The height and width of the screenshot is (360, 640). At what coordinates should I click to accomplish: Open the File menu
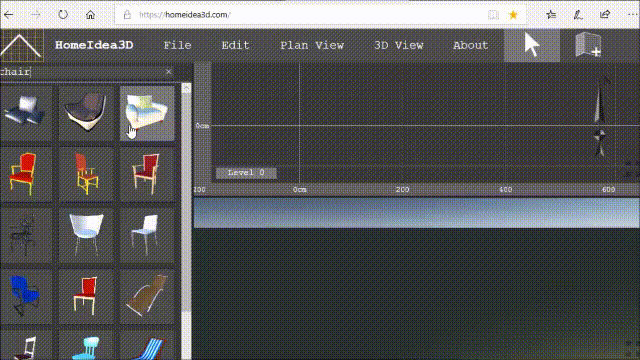[177, 45]
